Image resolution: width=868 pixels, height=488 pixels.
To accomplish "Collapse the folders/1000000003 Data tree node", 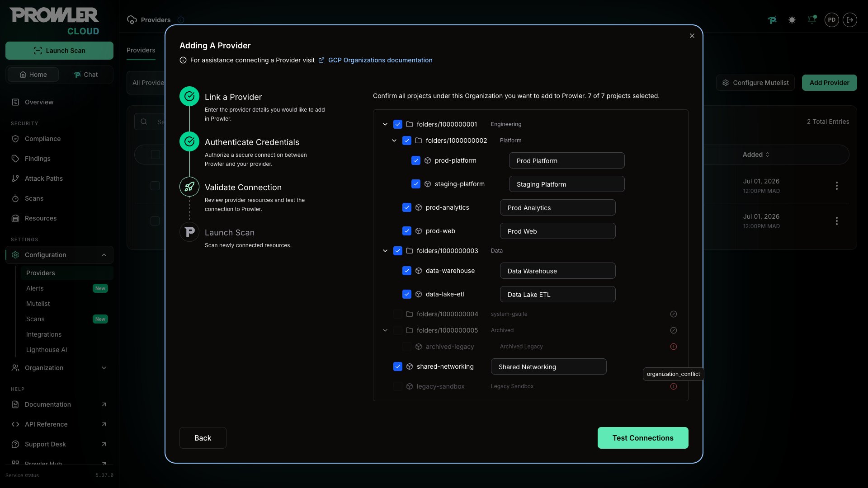I will tap(385, 251).
